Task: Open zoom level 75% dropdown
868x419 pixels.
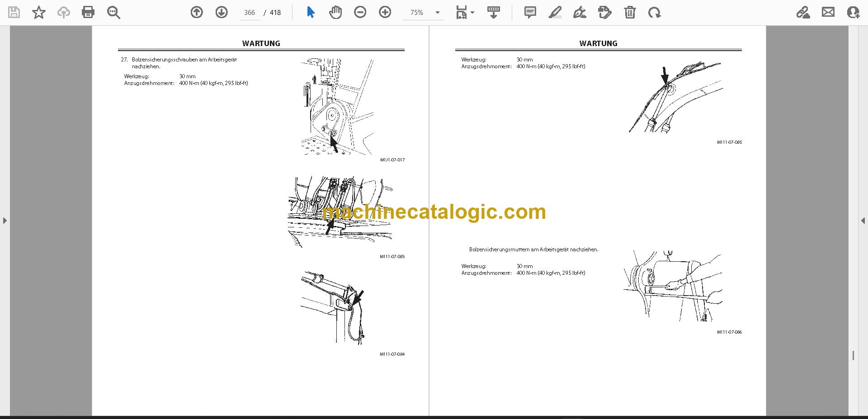Action: (424, 13)
